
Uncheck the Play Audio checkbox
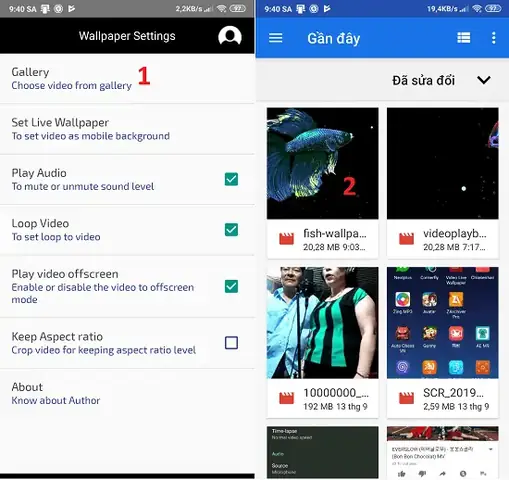231,179
